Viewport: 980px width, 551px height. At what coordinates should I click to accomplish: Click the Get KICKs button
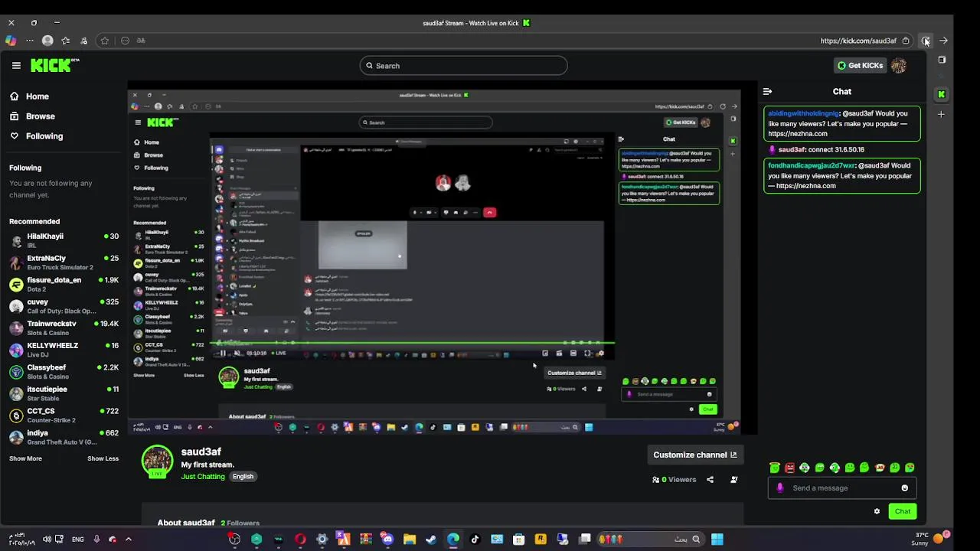tap(860, 66)
